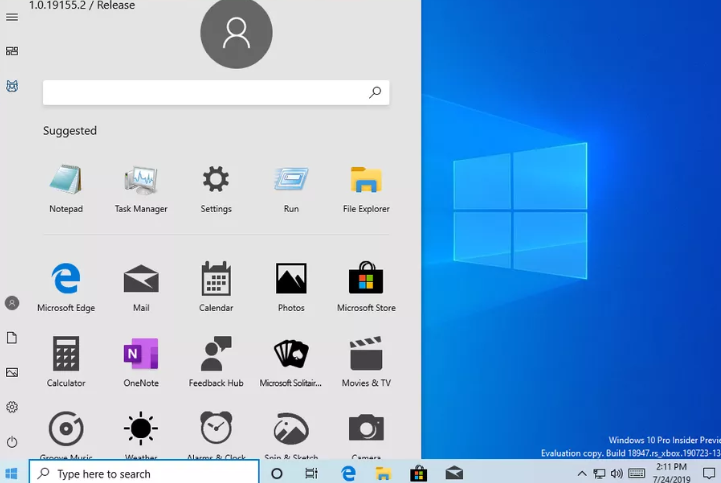The height and width of the screenshot is (483, 721).
Task: Open Snip & Sketch app
Action: point(291,435)
